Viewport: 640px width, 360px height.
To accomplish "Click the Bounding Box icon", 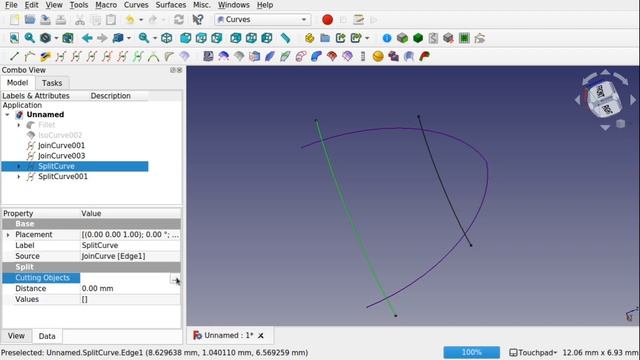I will click(x=68, y=38).
